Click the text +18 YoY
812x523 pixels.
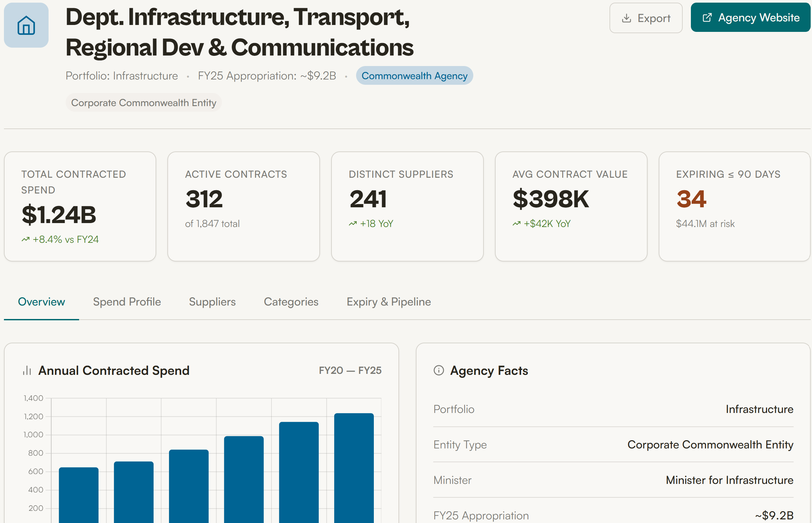(x=377, y=223)
